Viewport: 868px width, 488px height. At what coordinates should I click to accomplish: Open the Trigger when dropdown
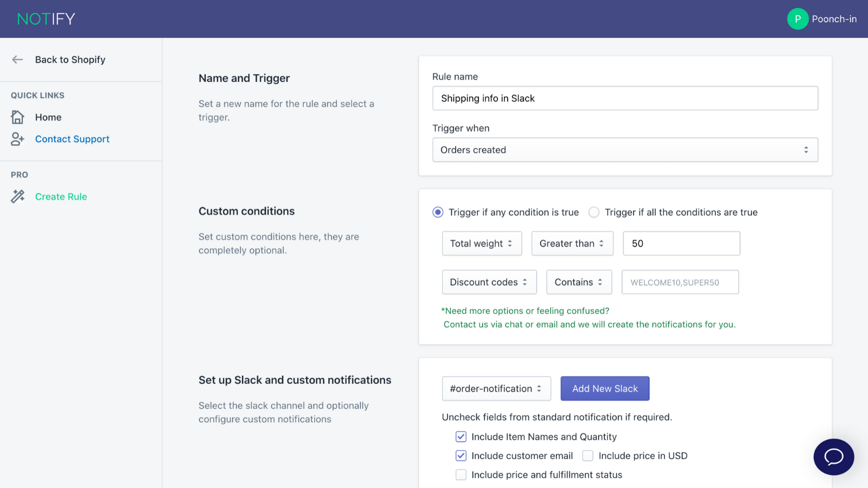625,150
